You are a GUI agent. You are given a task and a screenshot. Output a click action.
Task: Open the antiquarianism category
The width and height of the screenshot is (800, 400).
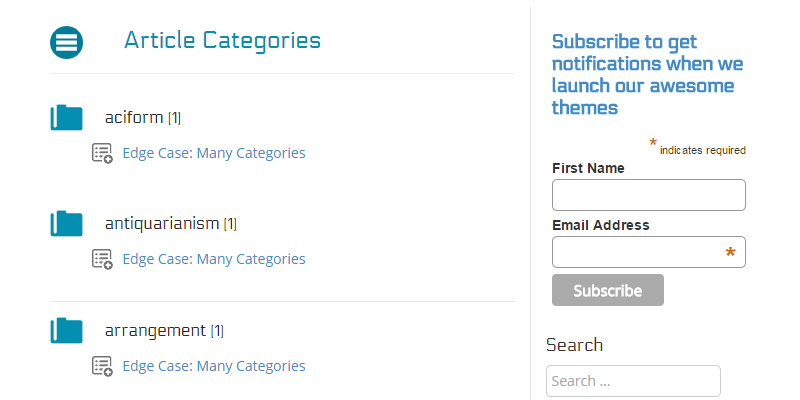[161, 223]
